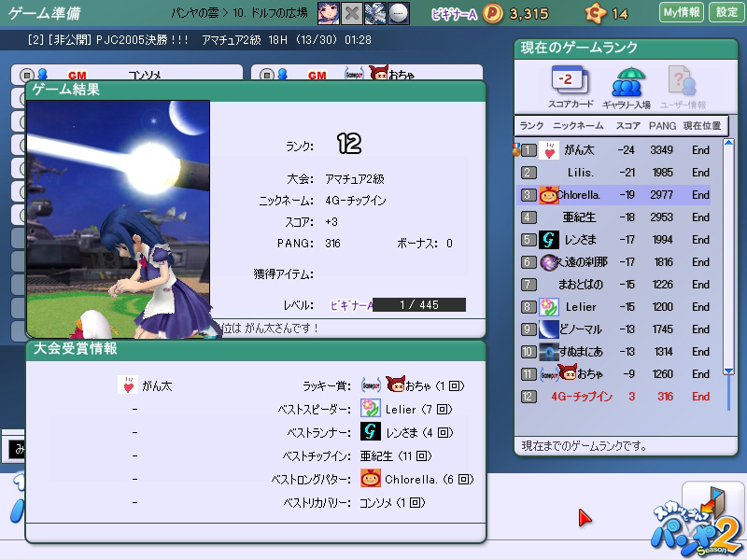This screenshot has width=747, height=560.
Task: Select まおとはの row in rank list
Action: tap(614, 285)
